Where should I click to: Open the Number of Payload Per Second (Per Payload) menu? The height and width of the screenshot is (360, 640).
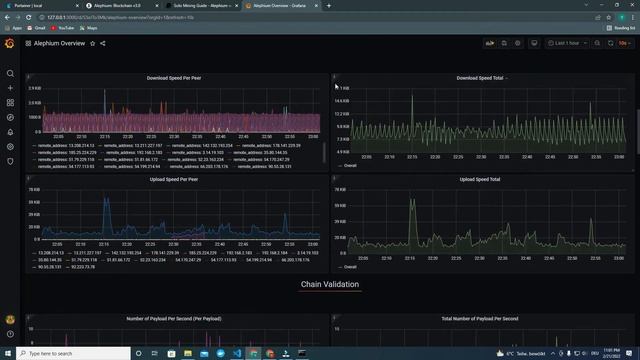tap(174, 319)
